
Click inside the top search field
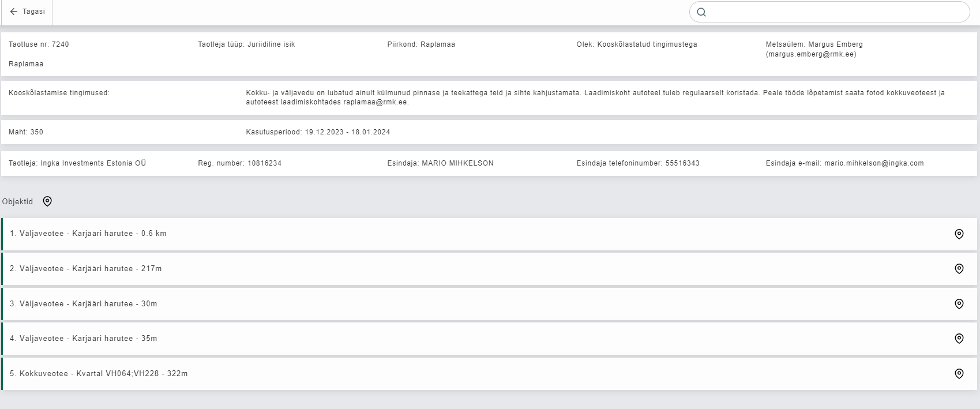pyautogui.click(x=836, y=12)
